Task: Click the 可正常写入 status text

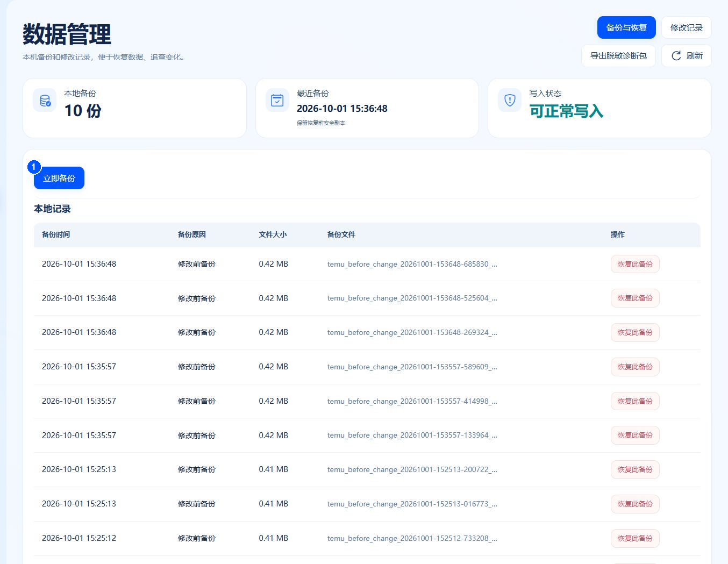Action: coord(566,111)
